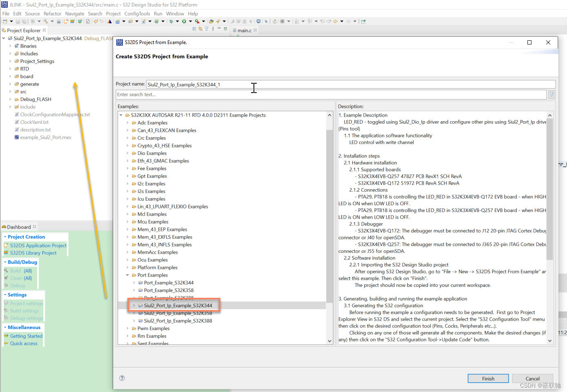The width and height of the screenshot is (567, 392).
Task: Open the Window menu
Action: pos(175,13)
